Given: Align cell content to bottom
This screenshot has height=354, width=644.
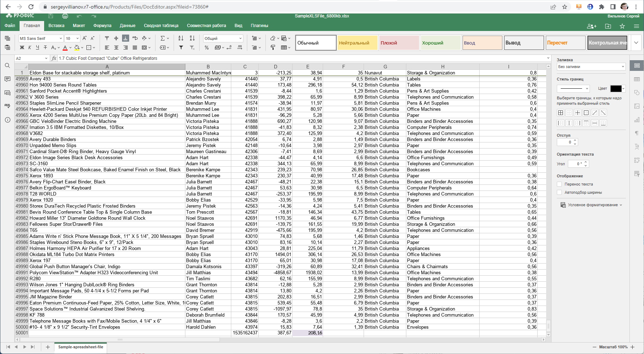Looking at the screenshot, I should click(125, 38).
